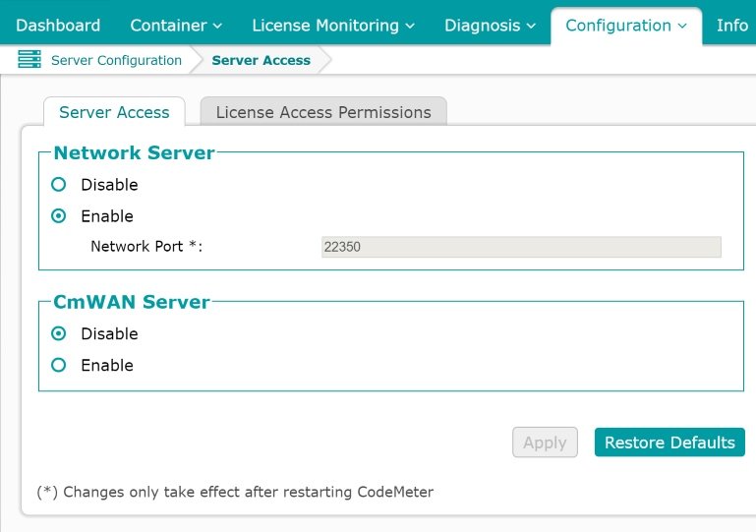Go to the Info menu
This screenshot has width=756, height=532.
(732, 26)
